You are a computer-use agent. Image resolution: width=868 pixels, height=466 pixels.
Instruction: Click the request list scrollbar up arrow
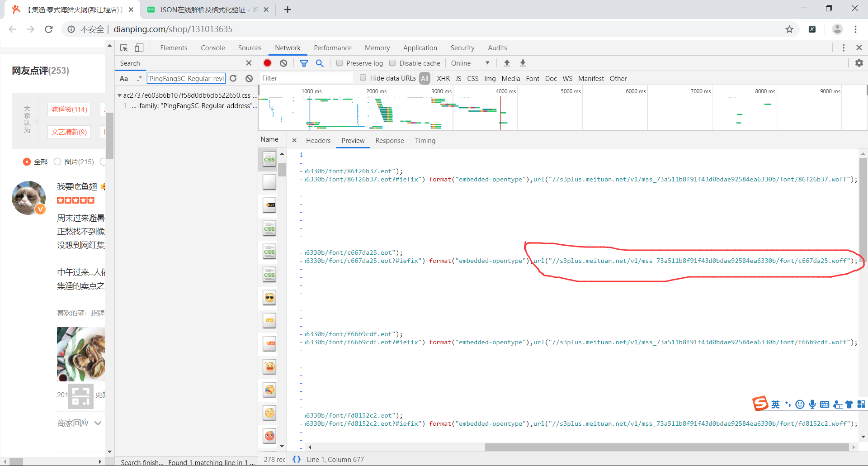click(282, 154)
